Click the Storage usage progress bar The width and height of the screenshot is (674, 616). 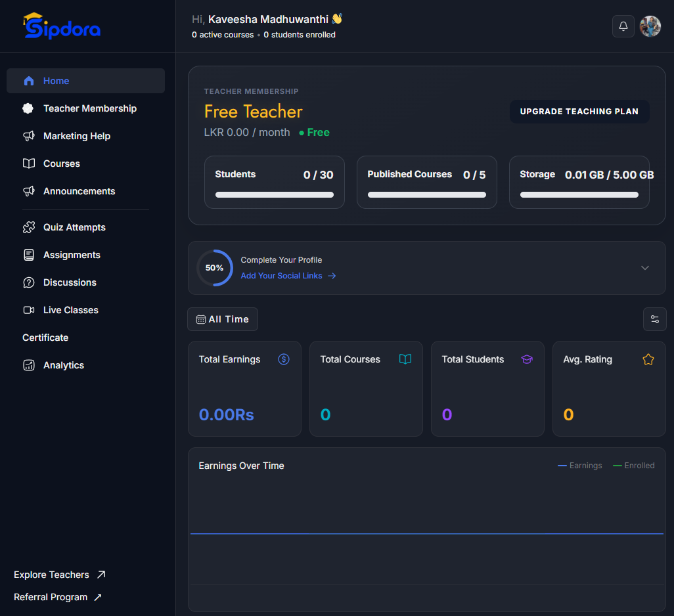(x=579, y=194)
